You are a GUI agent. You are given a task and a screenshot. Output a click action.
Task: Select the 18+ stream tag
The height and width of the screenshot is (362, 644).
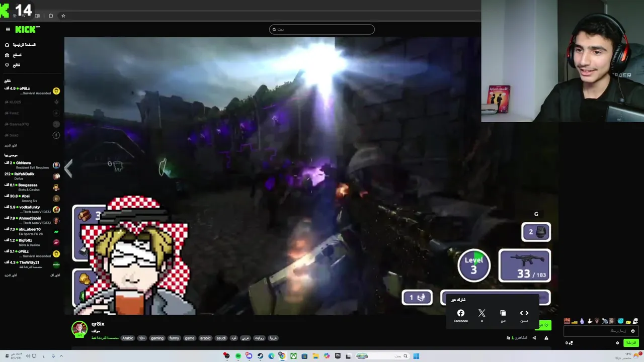pyautogui.click(x=142, y=338)
